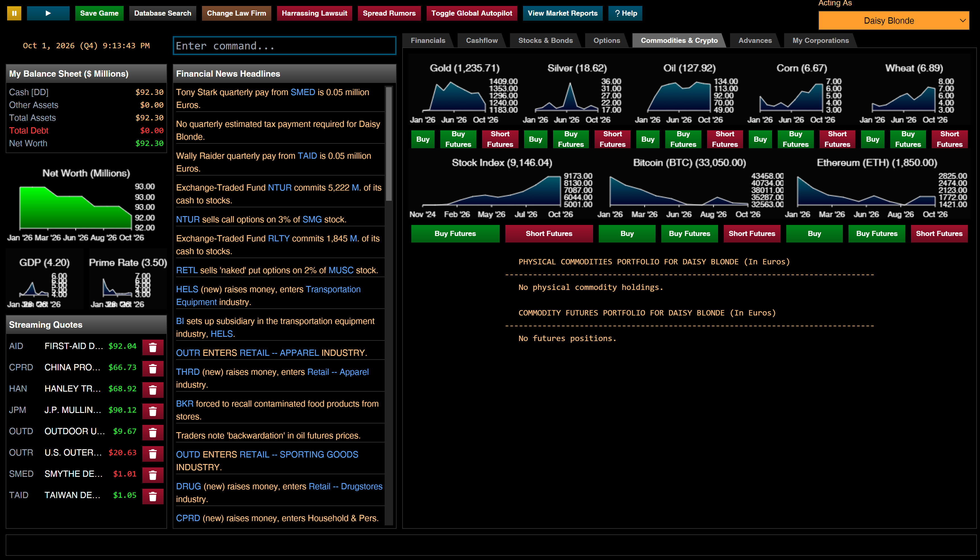View the My Corporations tab
The width and height of the screenshot is (980, 560).
(820, 40)
